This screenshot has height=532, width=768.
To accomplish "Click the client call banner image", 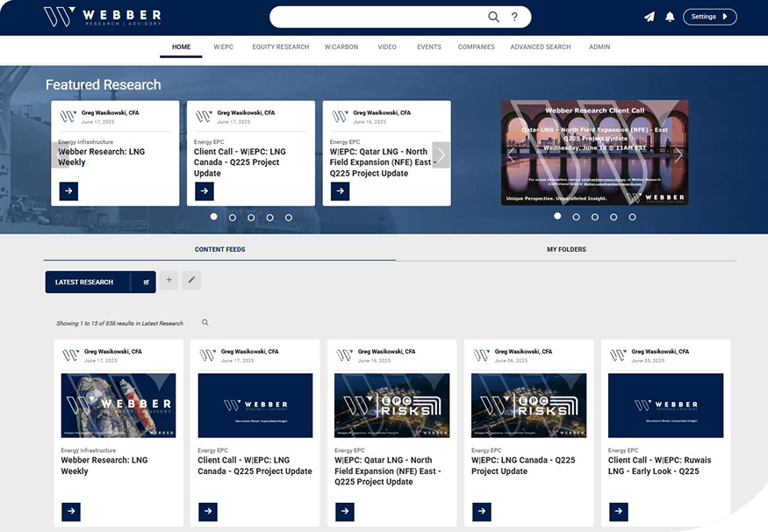I will pyautogui.click(x=594, y=153).
